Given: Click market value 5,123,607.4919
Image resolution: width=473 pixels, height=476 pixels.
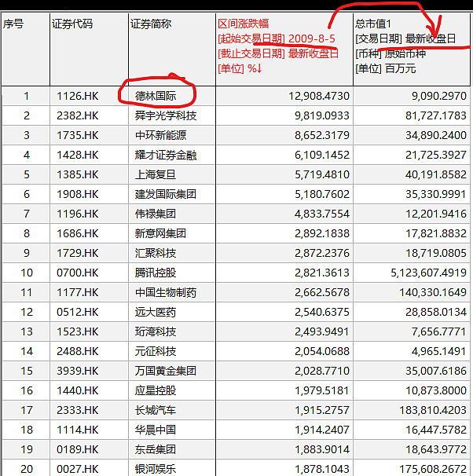Looking at the screenshot, I should click(x=428, y=273).
